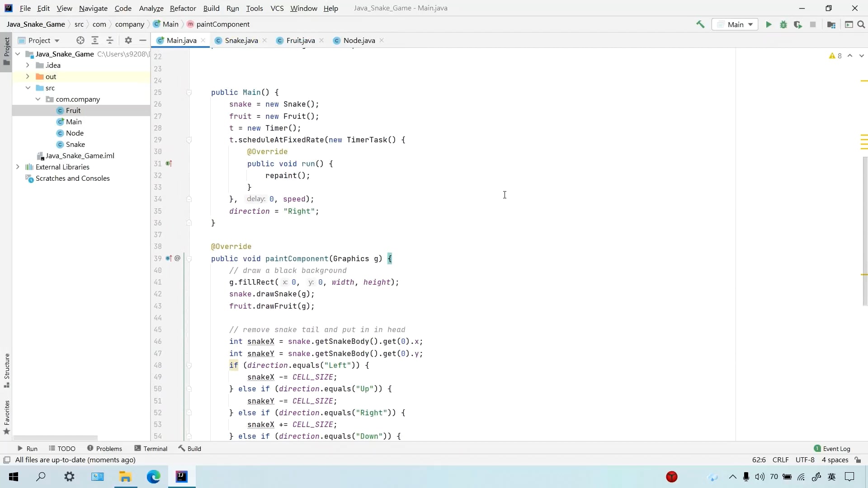Open the TODO tool window
This screenshot has height=488, width=868.
[x=61, y=448]
